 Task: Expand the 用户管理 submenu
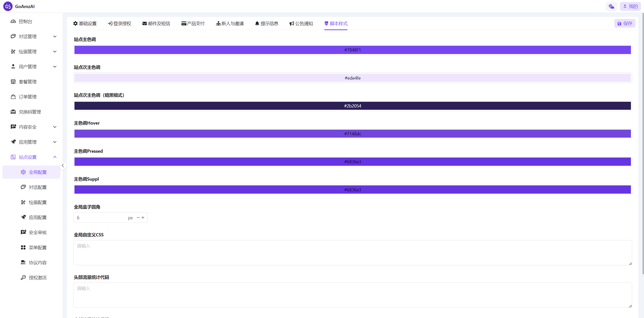(x=55, y=67)
